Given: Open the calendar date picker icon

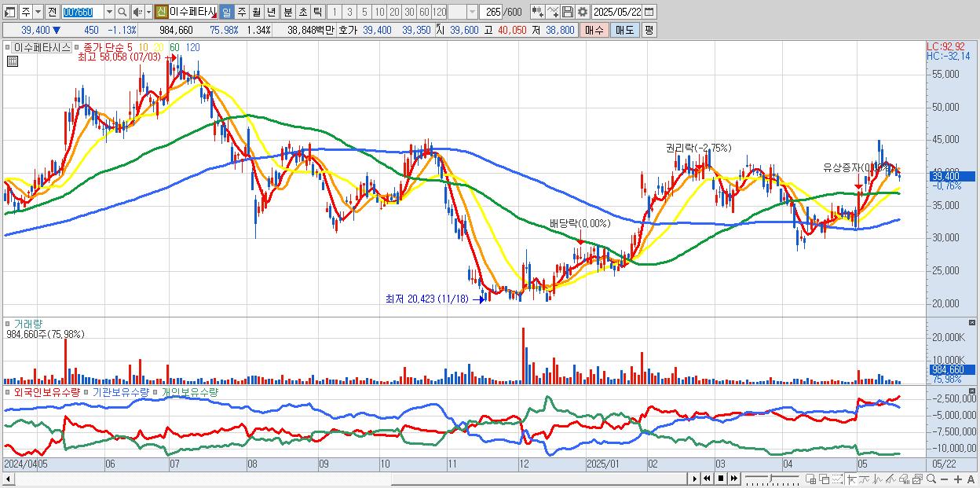Looking at the screenshot, I should pyautogui.click(x=649, y=12).
